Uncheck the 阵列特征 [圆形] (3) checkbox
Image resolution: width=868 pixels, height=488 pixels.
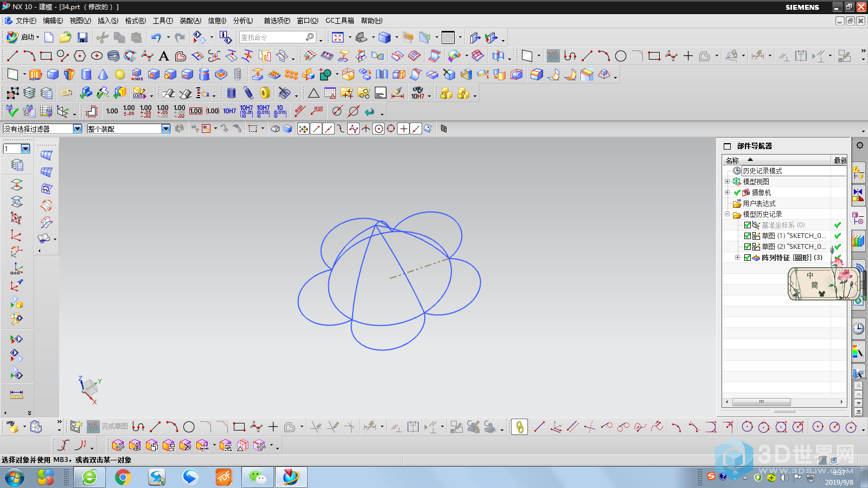(x=748, y=258)
